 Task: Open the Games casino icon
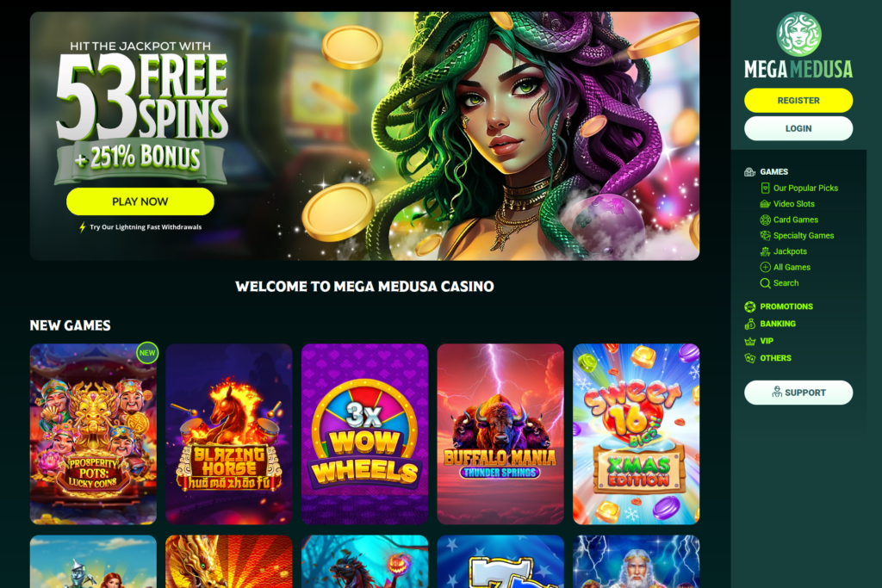point(750,172)
